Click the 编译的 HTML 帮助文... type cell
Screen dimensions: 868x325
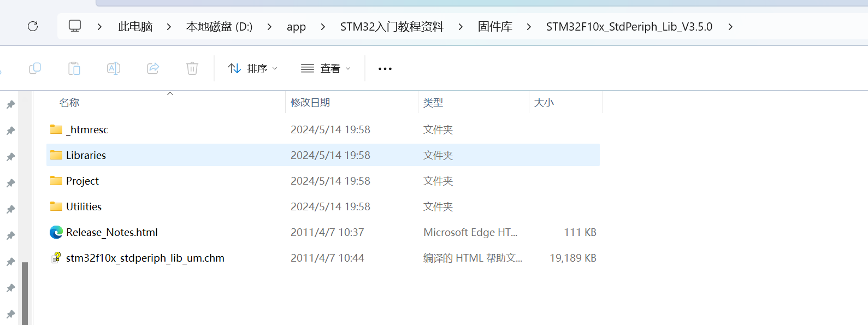click(473, 258)
